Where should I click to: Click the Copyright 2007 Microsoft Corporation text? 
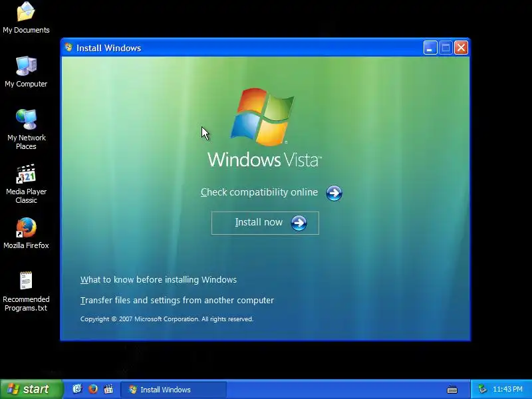tap(167, 319)
